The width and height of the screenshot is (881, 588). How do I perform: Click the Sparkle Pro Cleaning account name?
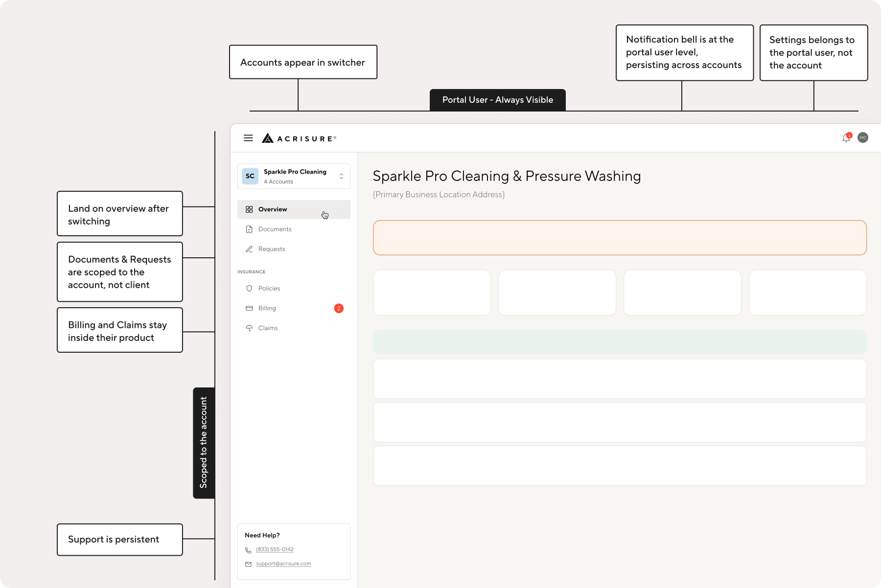pyautogui.click(x=295, y=172)
